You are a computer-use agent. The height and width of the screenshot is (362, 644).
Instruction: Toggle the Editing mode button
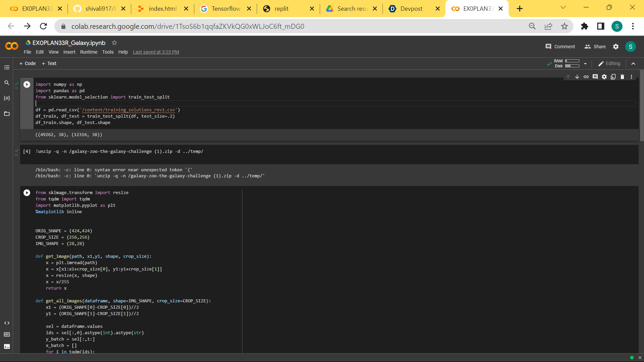click(x=609, y=63)
